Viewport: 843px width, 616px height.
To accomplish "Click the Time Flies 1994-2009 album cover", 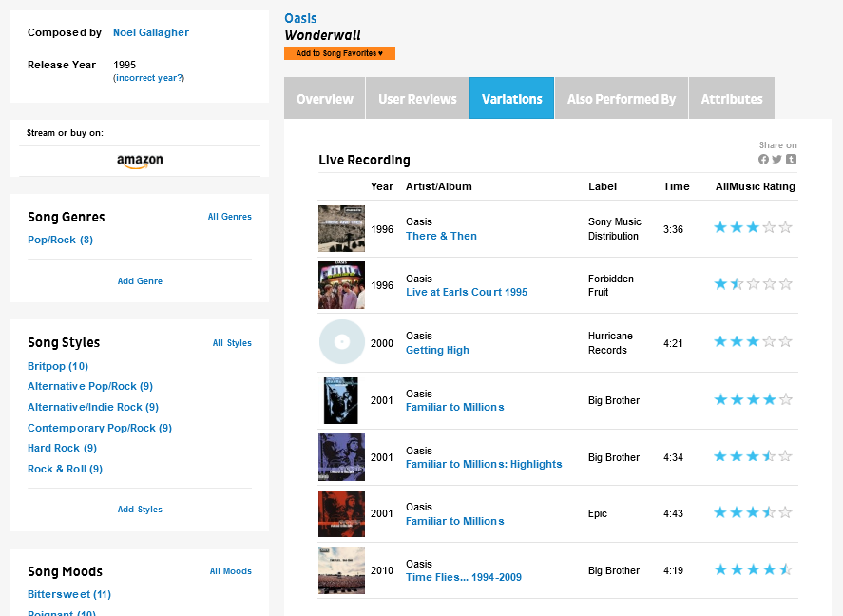I will point(341,570).
